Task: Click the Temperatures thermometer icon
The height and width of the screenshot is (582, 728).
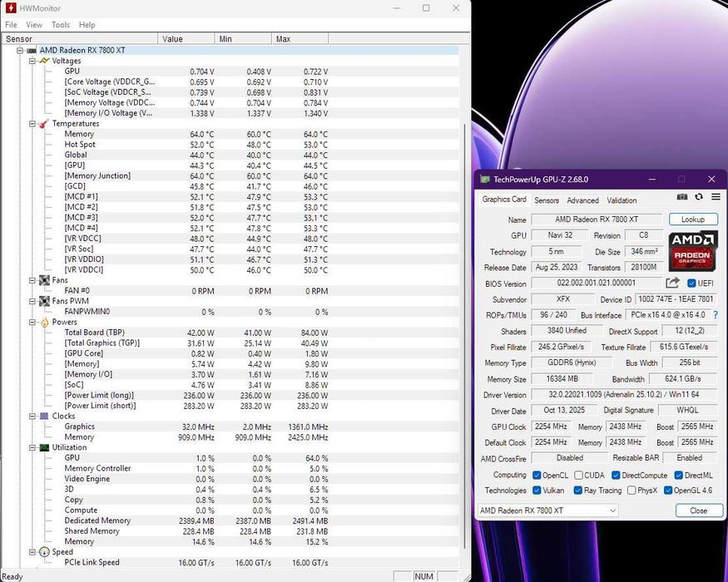Action: click(44, 123)
